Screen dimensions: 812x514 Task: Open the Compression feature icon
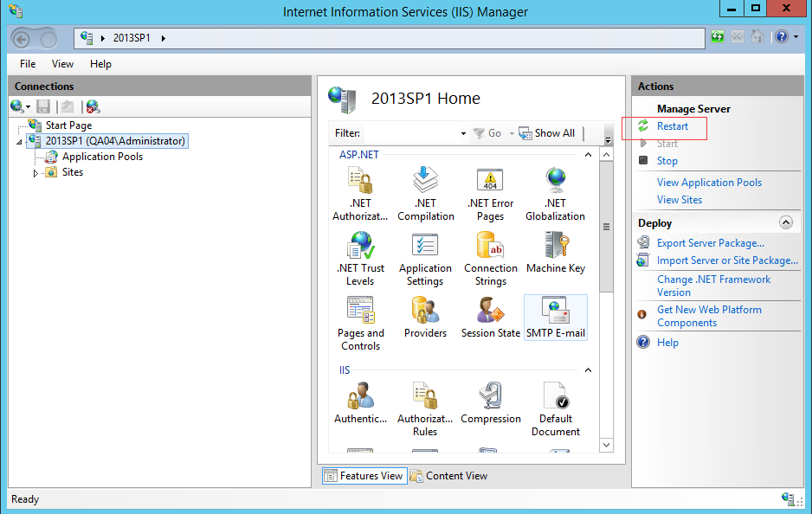point(490,397)
